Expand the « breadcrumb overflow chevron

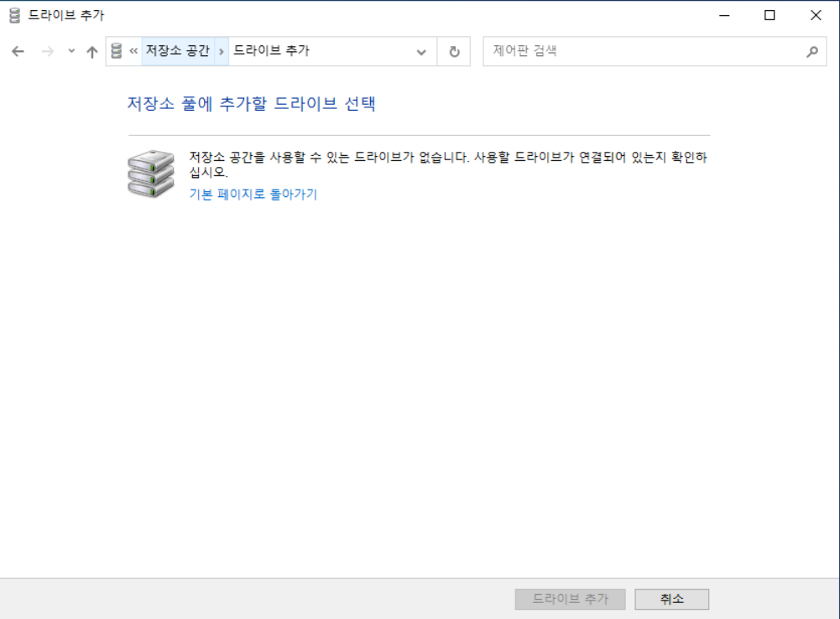[132, 51]
